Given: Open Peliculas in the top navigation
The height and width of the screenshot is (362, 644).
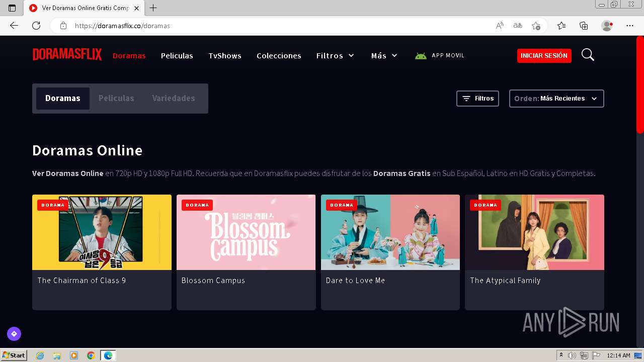Looking at the screenshot, I should (x=177, y=56).
